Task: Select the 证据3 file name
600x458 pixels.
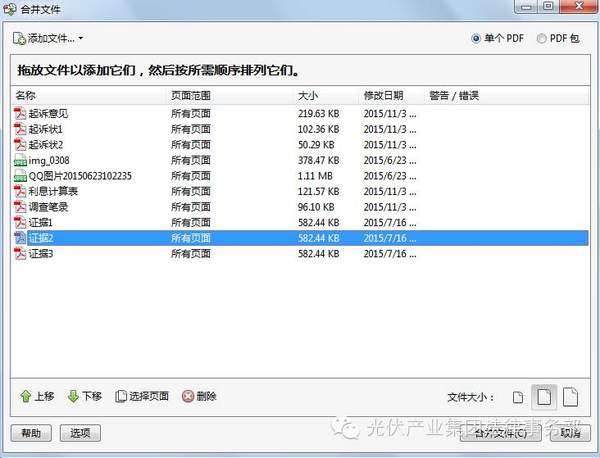Action: click(x=41, y=253)
